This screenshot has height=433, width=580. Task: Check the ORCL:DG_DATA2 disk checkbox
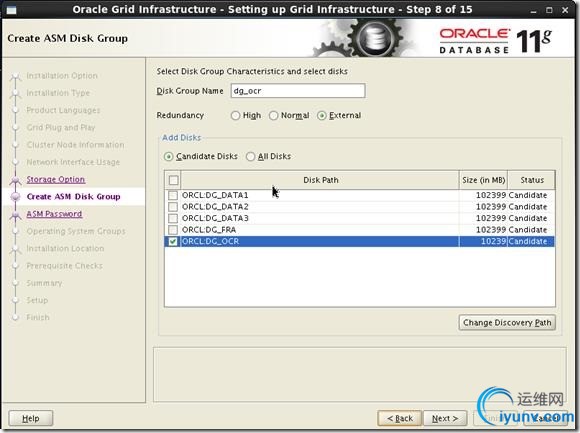(x=173, y=207)
